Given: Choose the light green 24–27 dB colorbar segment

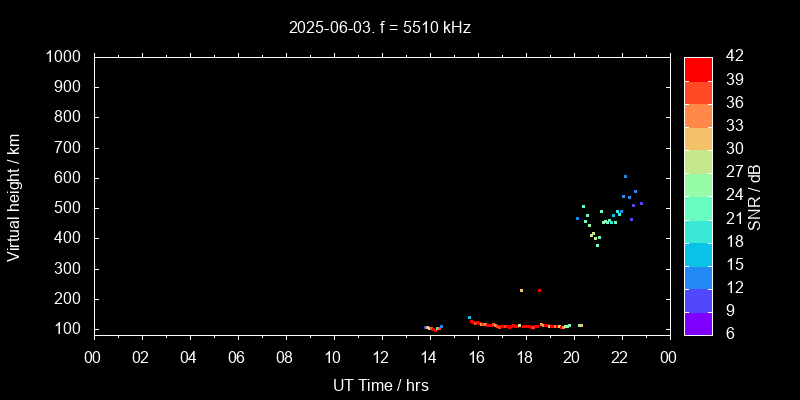Looking at the screenshot, I should tap(698, 184).
